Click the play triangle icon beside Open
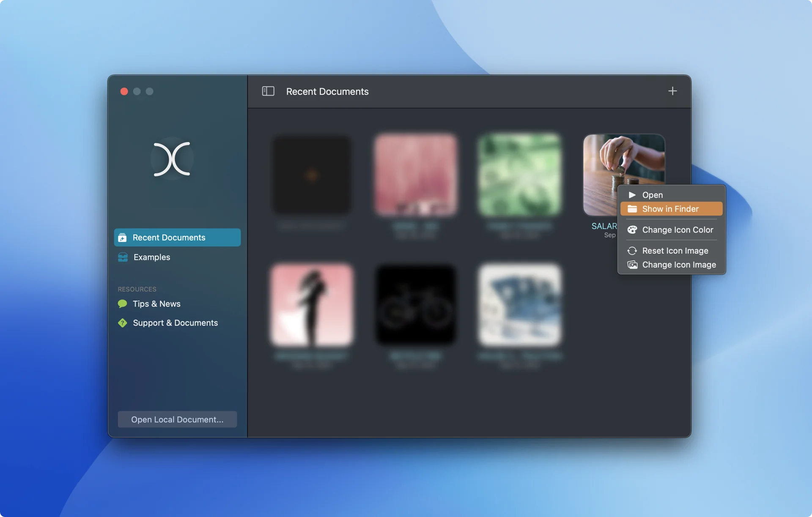 coord(632,194)
